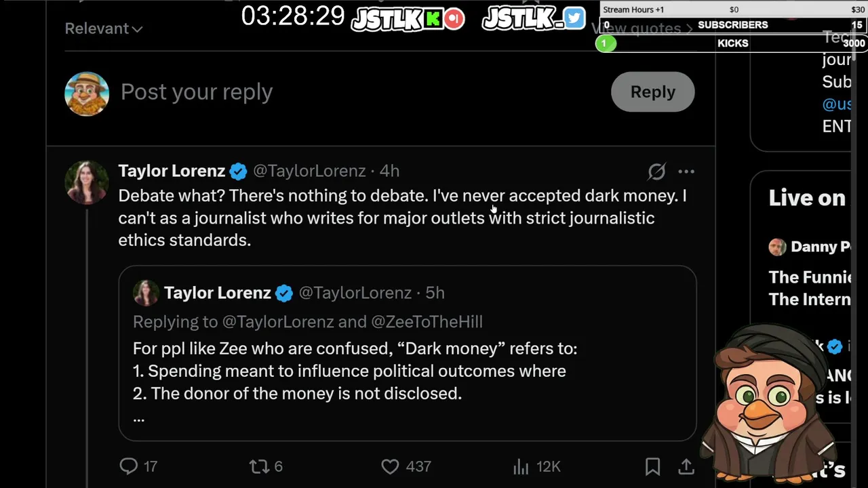Screen dimensions: 868x488
Task: Open Taylor Lorenz's profile picture
Action: point(86,182)
